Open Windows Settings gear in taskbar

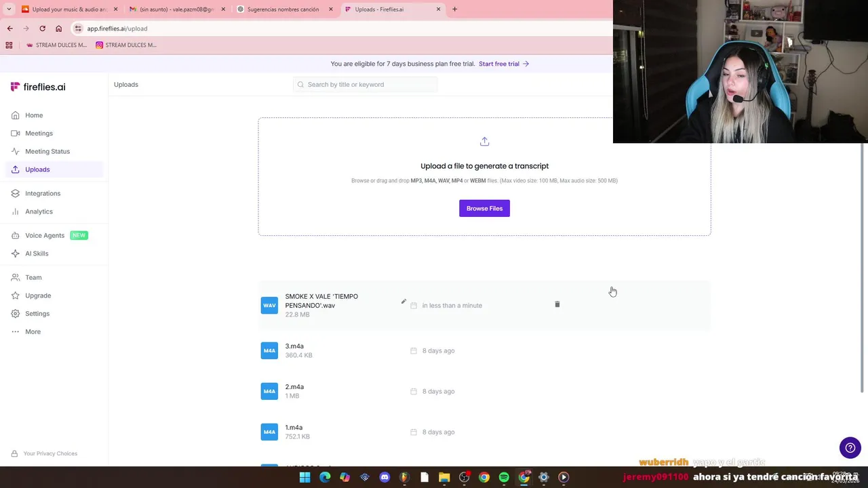(x=543, y=477)
